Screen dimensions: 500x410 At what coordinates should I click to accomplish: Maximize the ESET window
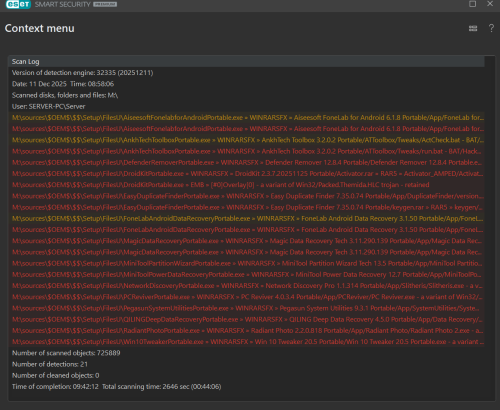pyautogui.click(x=472, y=4)
